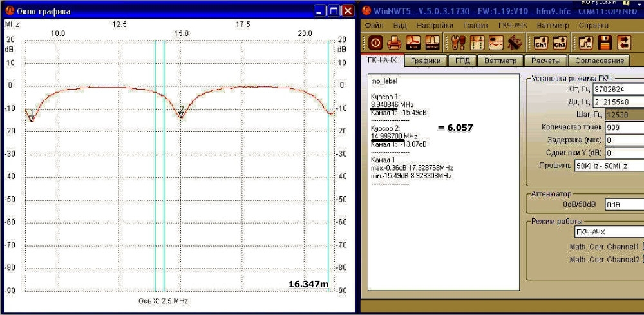Click the Math. Corr. Channel1 label
The width and height of the screenshot is (644, 315).
[x=604, y=247]
